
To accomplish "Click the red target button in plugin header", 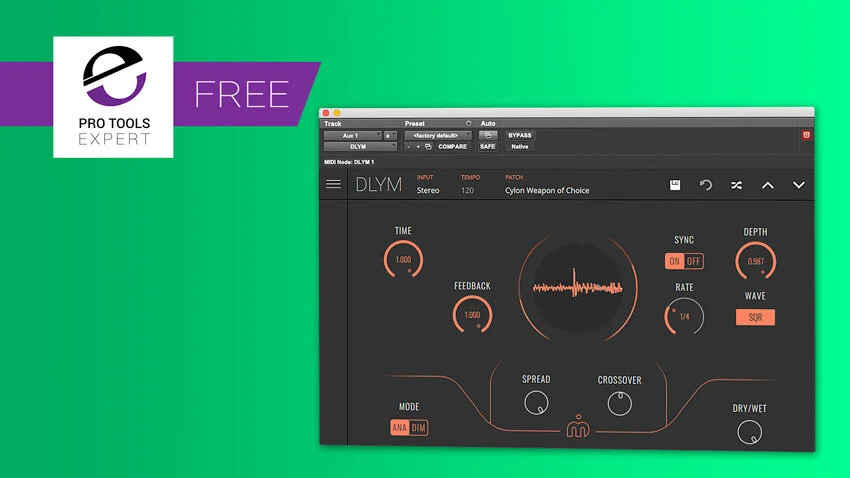I will [806, 135].
